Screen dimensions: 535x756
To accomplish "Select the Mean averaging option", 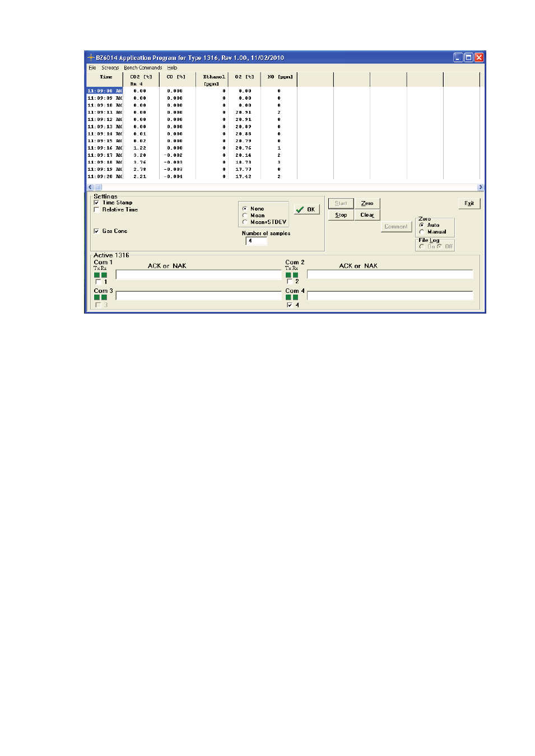I will 245,215.
